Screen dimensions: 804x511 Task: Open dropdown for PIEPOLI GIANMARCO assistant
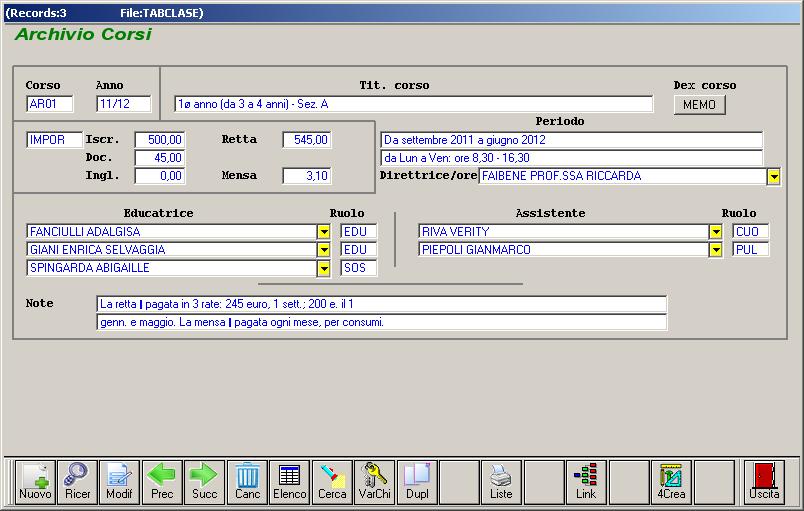point(716,250)
